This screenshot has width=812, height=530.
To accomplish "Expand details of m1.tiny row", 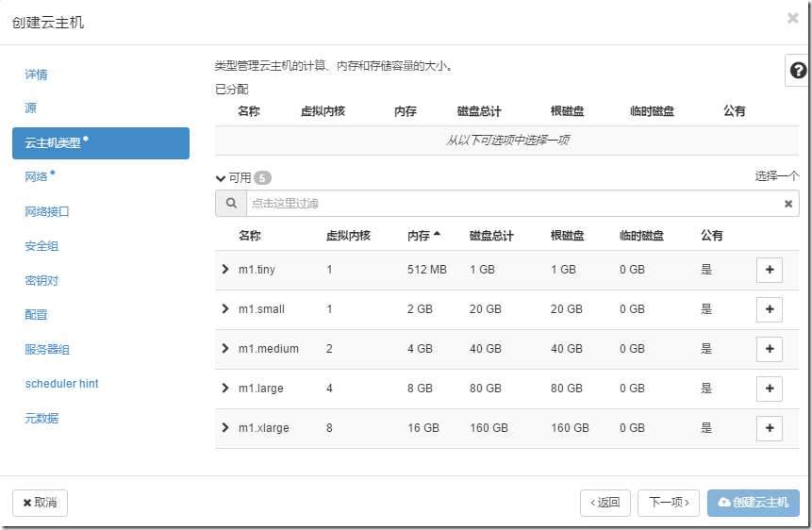I will [x=224, y=269].
